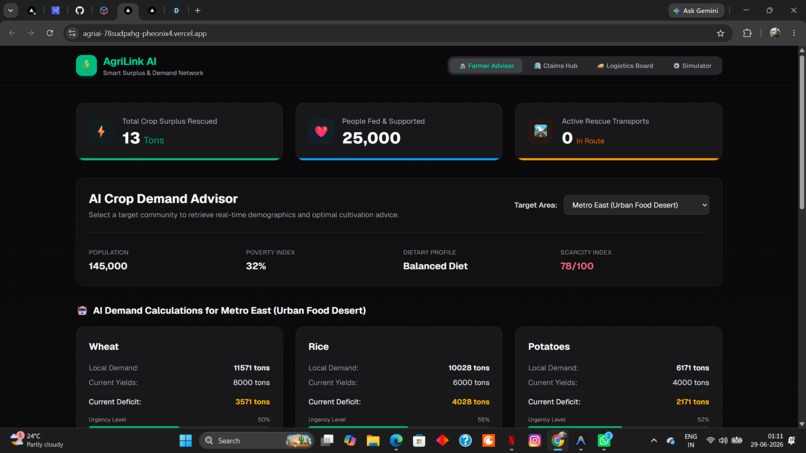Open the weather widget showing 24°C
806x453 pixels.
[x=37, y=440]
